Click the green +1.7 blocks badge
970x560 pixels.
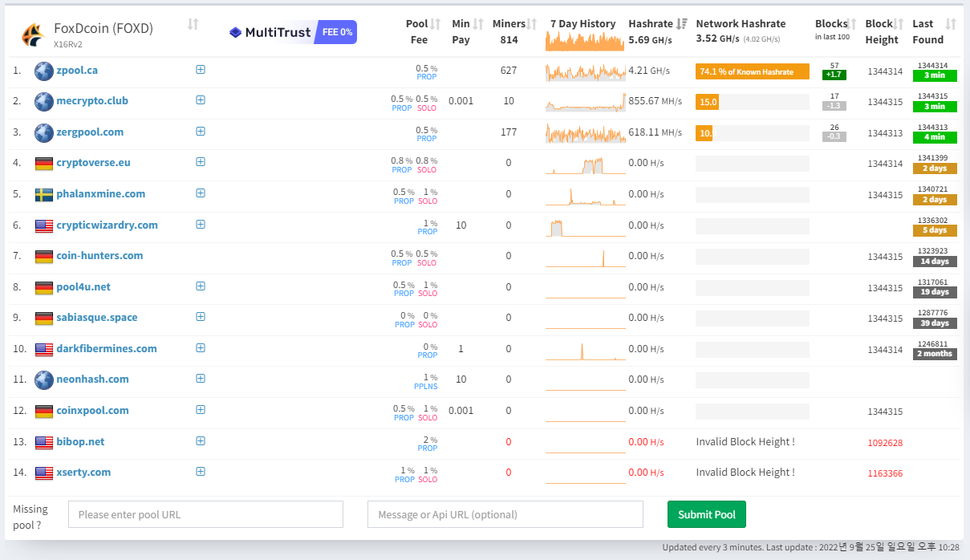click(x=834, y=75)
